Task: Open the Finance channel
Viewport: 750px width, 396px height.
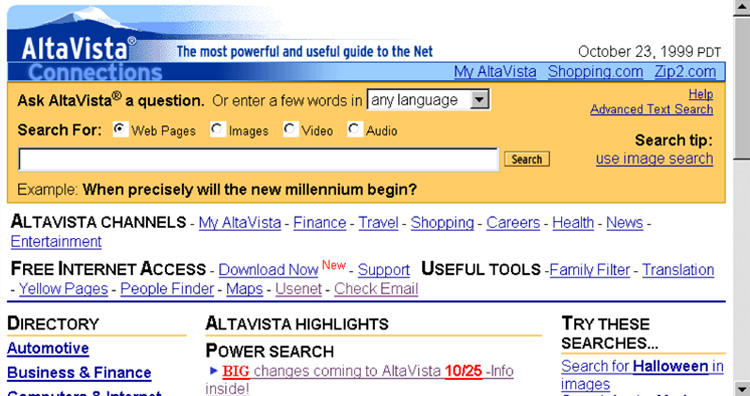Action: click(320, 223)
